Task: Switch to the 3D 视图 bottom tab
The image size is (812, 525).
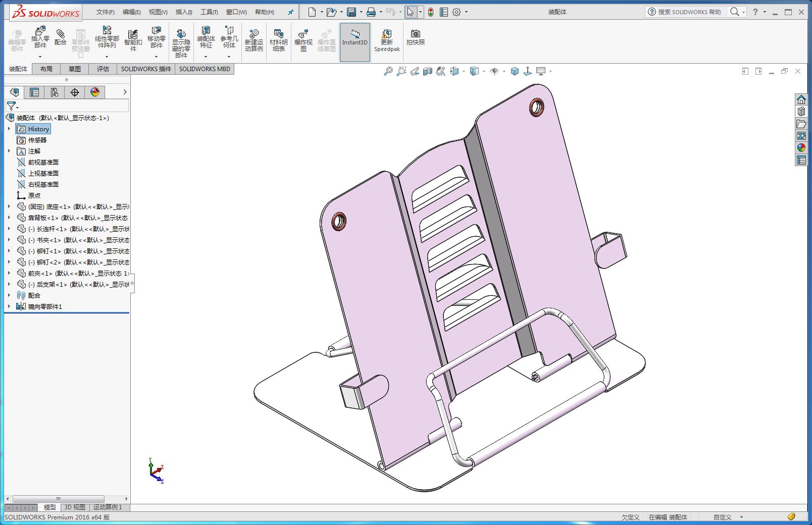Action: coord(75,507)
